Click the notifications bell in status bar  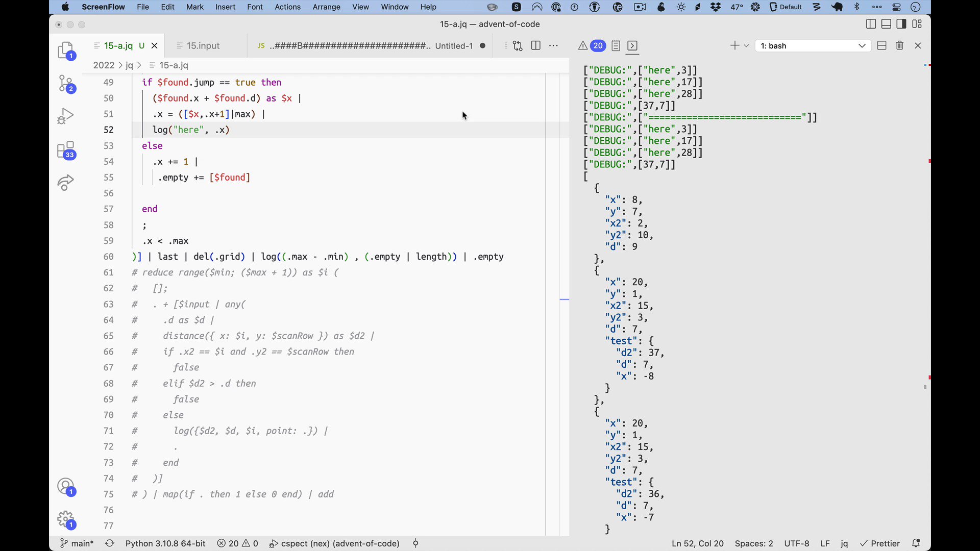pyautogui.click(x=916, y=543)
